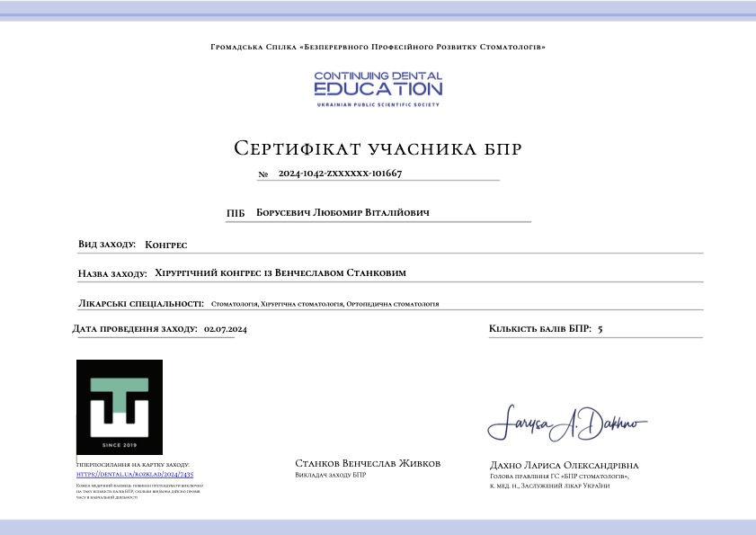
Task: Click the 'Назва заходу' congress title line
Action: coord(280,272)
